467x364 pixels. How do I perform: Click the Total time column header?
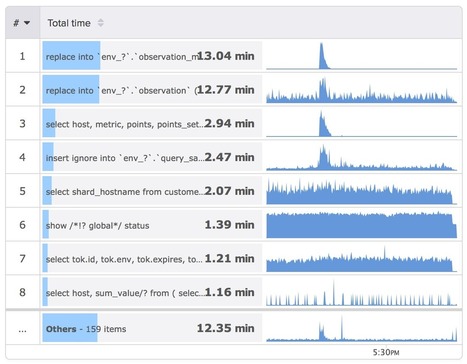pyautogui.click(x=69, y=23)
